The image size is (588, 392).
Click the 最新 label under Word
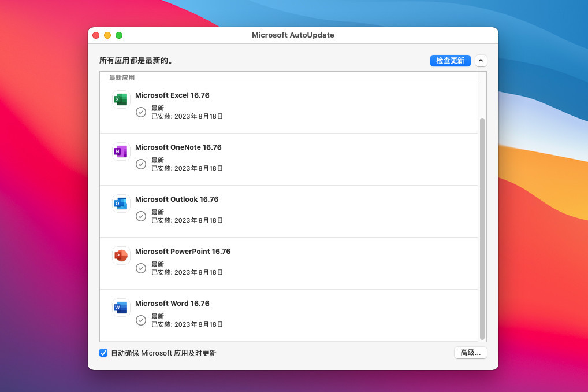click(158, 316)
